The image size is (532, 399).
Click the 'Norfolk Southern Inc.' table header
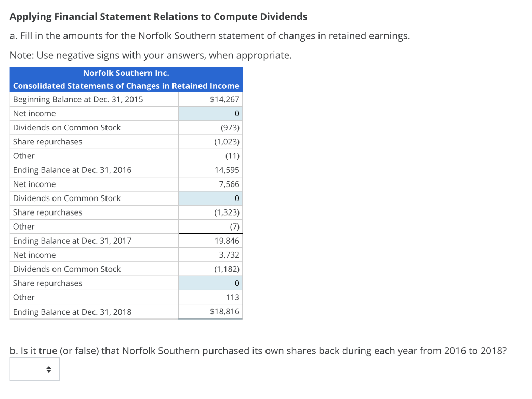(126, 73)
